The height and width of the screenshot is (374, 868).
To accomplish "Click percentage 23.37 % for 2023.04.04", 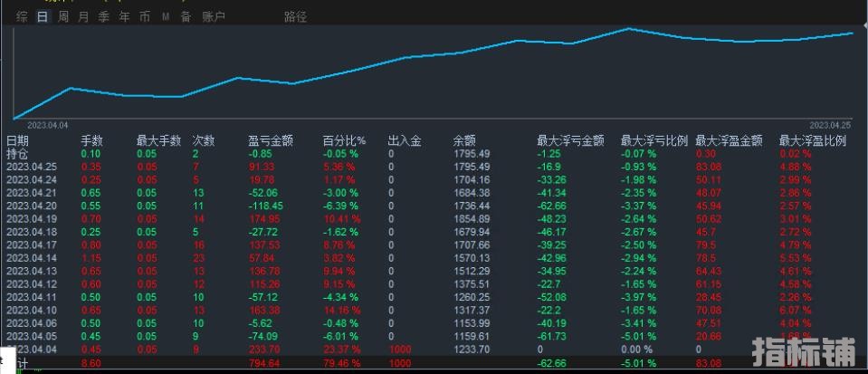I will [x=341, y=349].
